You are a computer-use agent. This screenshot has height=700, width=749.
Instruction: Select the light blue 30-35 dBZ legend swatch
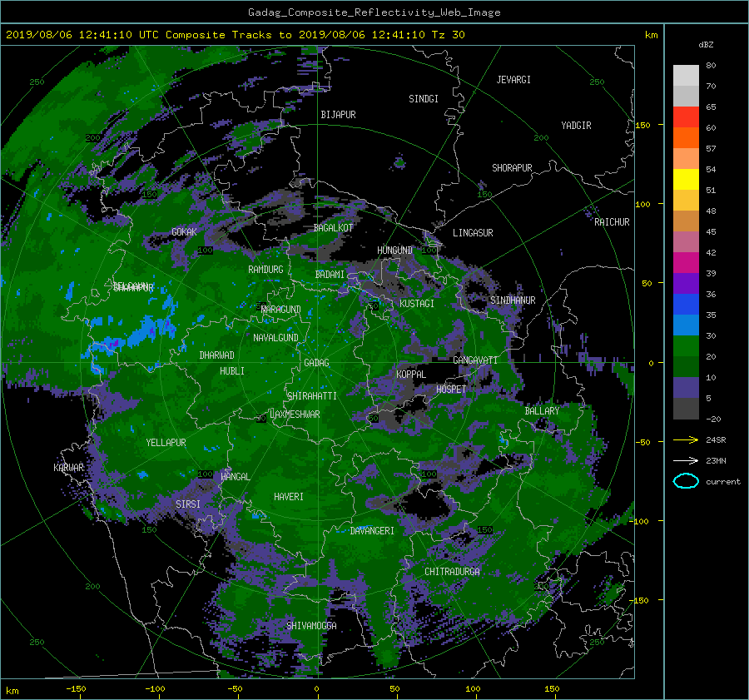click(x=686, y=325)
